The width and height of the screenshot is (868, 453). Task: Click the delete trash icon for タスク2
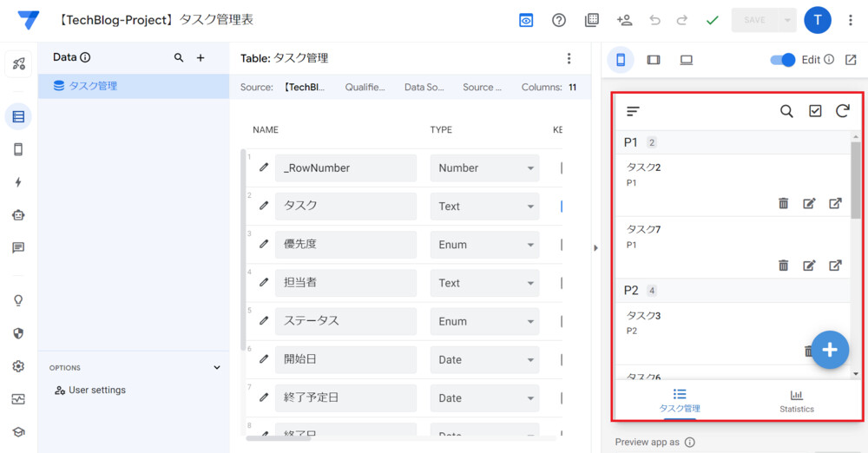783,203
